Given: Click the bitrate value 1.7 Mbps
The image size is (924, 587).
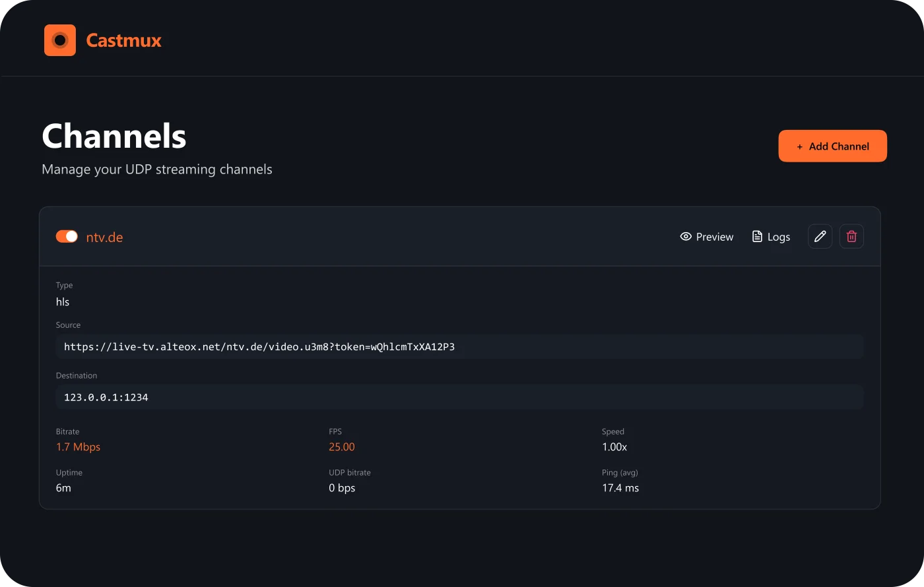Looking at the screenshot, I should 78,447.
